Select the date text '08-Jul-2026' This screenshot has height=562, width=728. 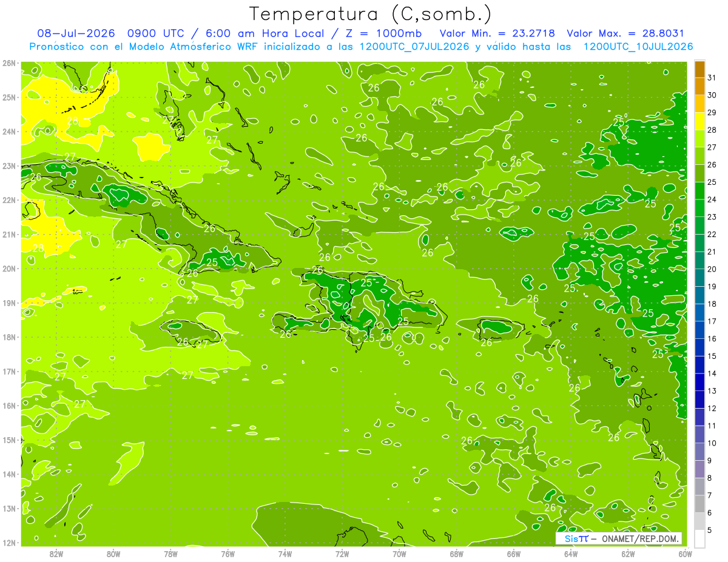click(76, 33)
